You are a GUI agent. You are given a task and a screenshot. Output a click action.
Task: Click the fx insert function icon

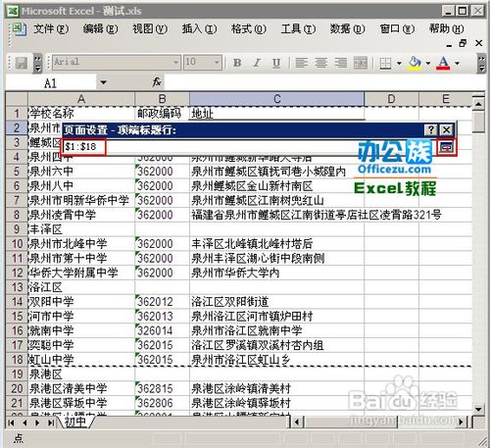point(157,82)
